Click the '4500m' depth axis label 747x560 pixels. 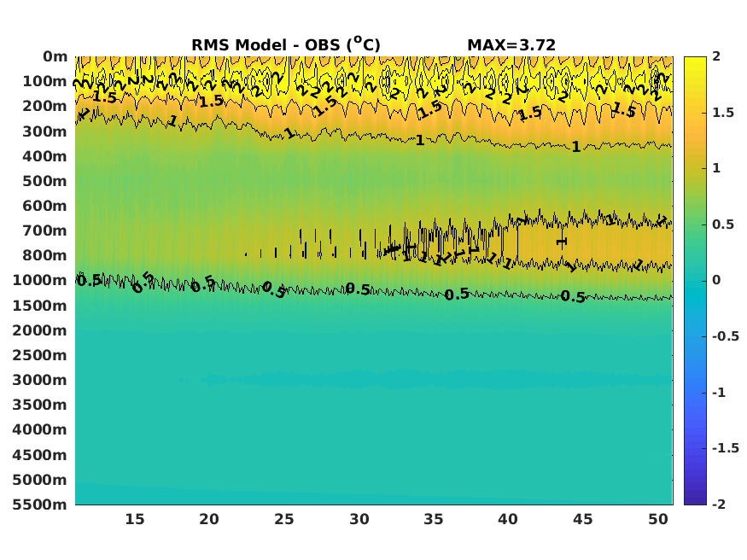pyautogui.click(x=40, y=455)
